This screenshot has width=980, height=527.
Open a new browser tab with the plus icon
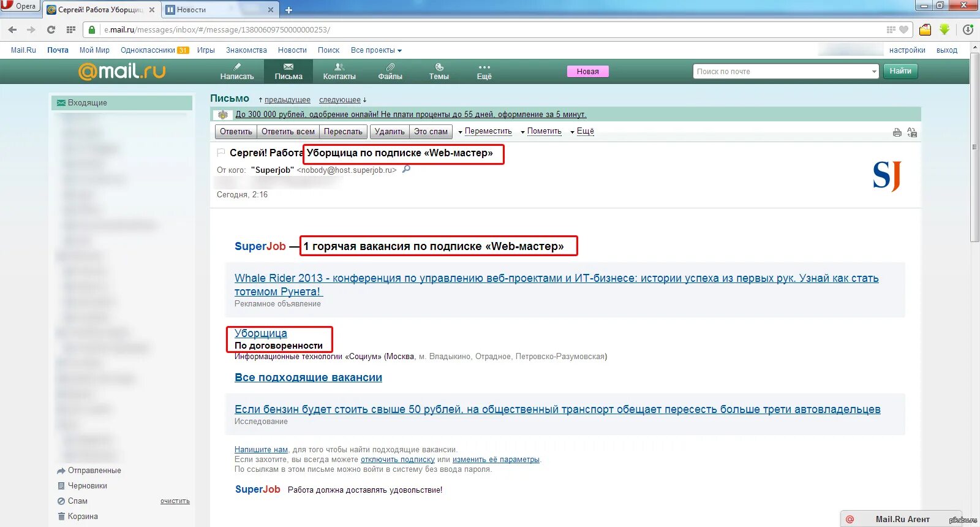[x=289, y=10]
